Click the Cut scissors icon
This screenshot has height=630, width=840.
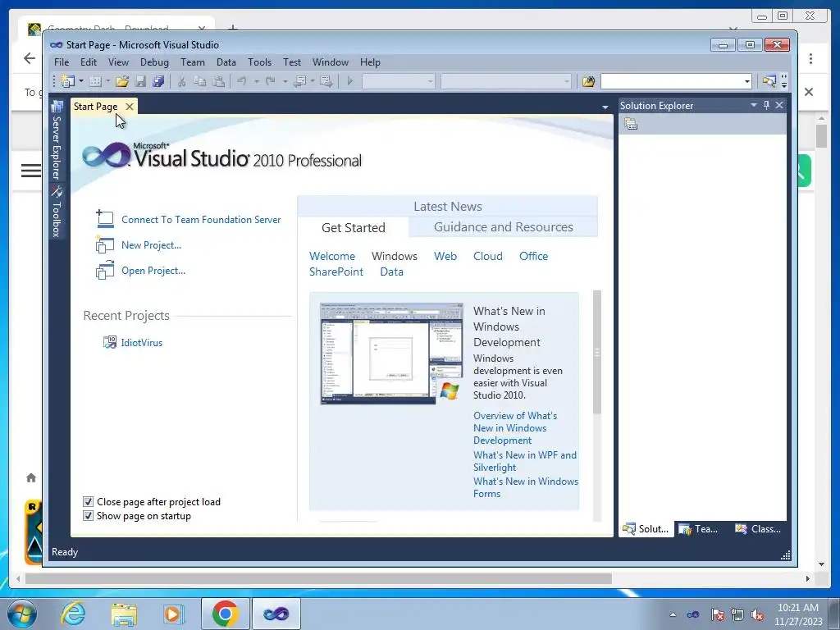(181, 81)
